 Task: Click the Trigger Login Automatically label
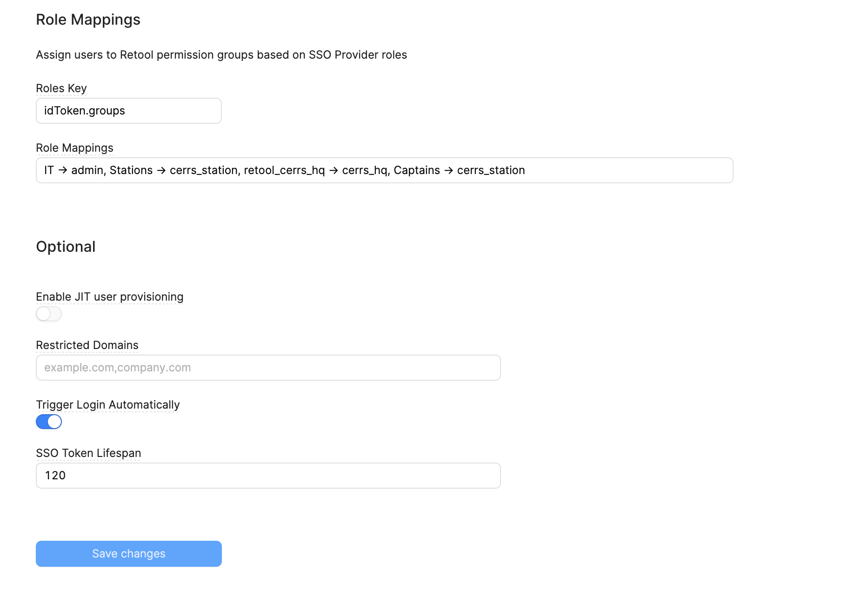(108, 405)
